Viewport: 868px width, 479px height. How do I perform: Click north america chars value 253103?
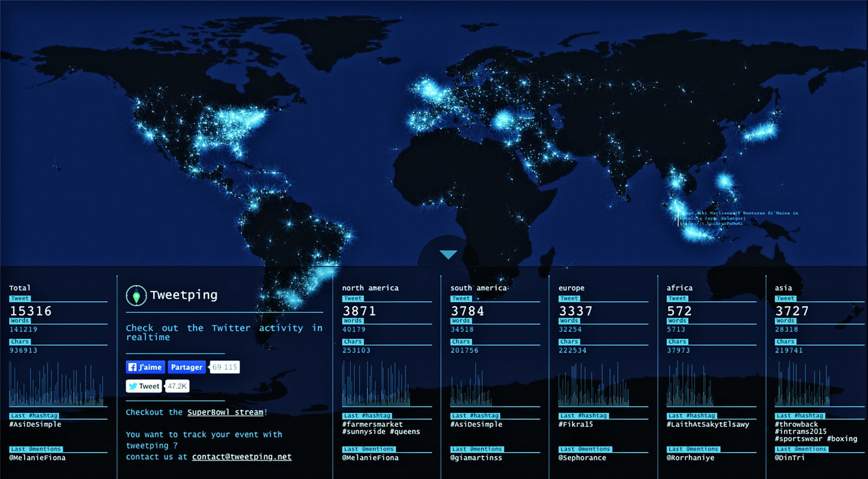357,351
